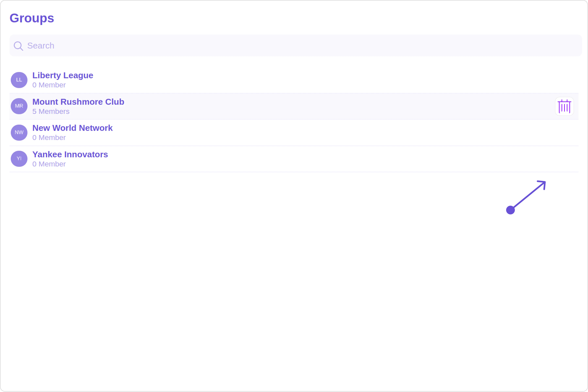This screenshot has width=588, height=392.
Task: Click the Groups page heading
Action: click(32, 18)
